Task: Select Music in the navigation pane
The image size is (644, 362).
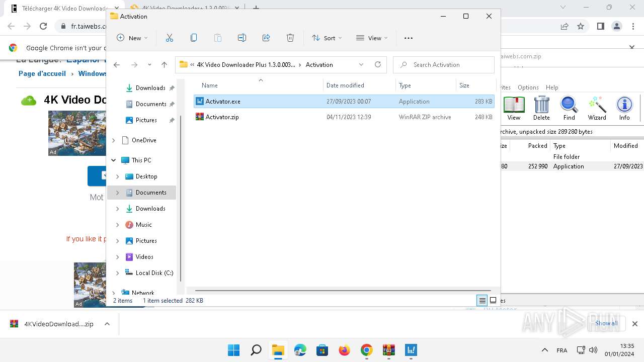Action: pyautogui.click(x=143, y=225)
